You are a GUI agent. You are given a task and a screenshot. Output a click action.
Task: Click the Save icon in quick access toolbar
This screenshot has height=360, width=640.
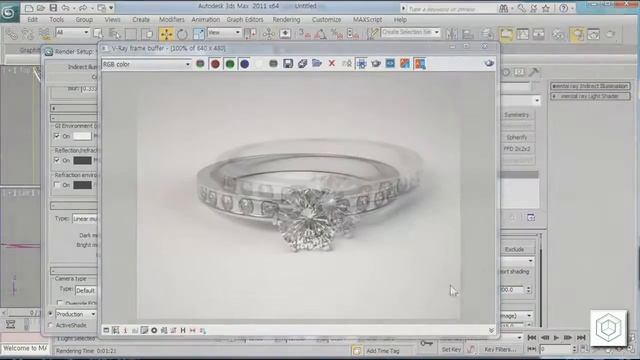tap(53, 8)
